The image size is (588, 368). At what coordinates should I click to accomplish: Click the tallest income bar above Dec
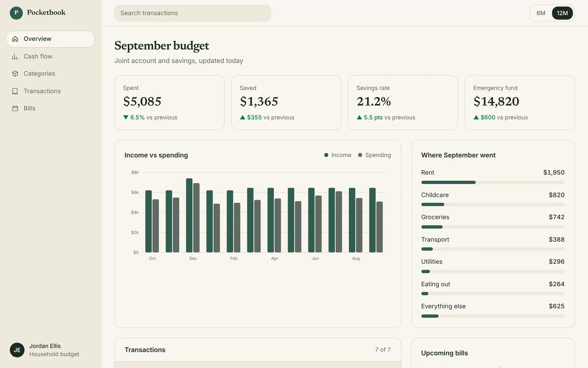point(189,215)
